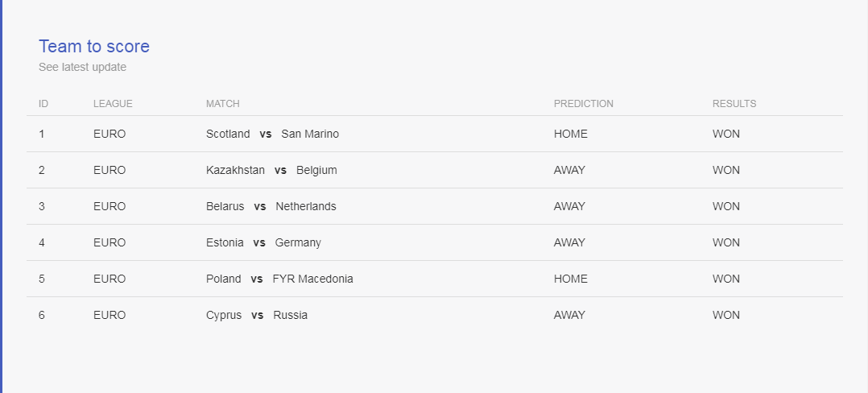
Task: Select Kazakhstan team name
Action: [x=235, y=170]
